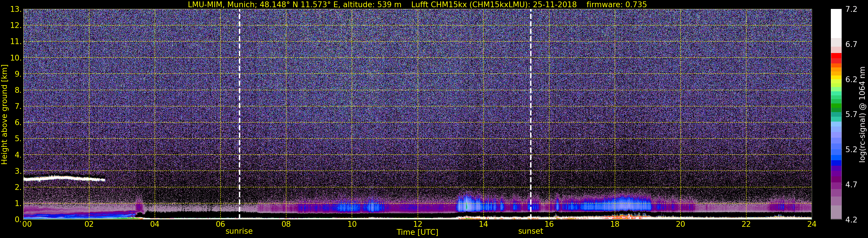This screenshot has height=238, width=868.
Task: Click the sunset label below the time axis
Action: [x=530, y=231]
